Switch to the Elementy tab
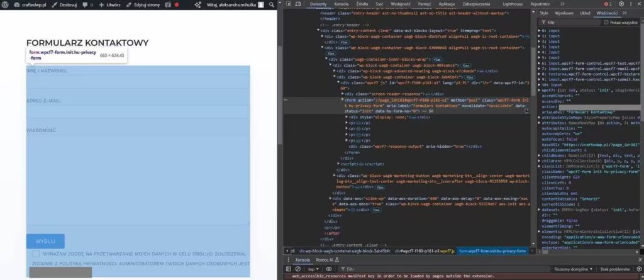644x280 pixels. [318, 4]
